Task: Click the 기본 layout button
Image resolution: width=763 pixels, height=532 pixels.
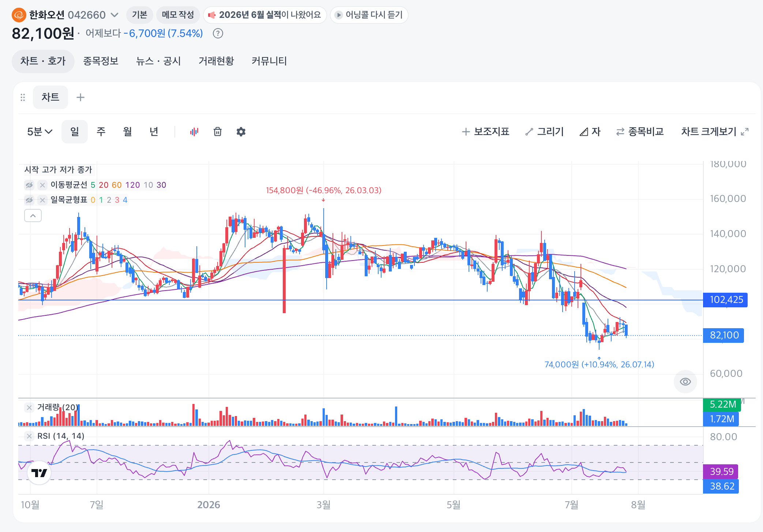Action: click(140, 15)
